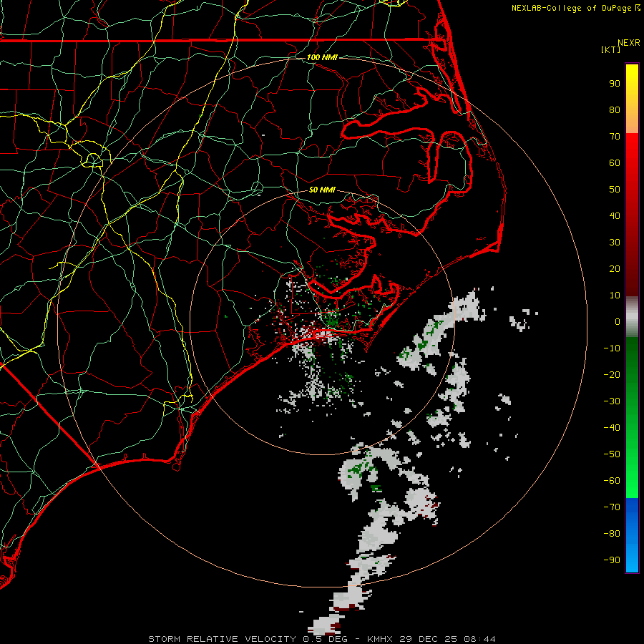Click the Storm Relative Velocity KMHX caption
Screen dimensions: 644x644
click(x=322, y=639)
